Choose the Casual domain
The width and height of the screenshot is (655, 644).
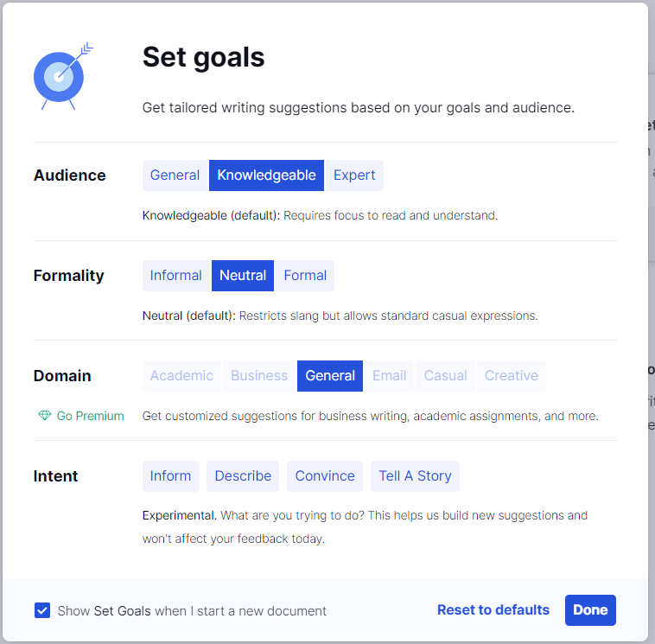pyautogui.click(x=445, y=376)
